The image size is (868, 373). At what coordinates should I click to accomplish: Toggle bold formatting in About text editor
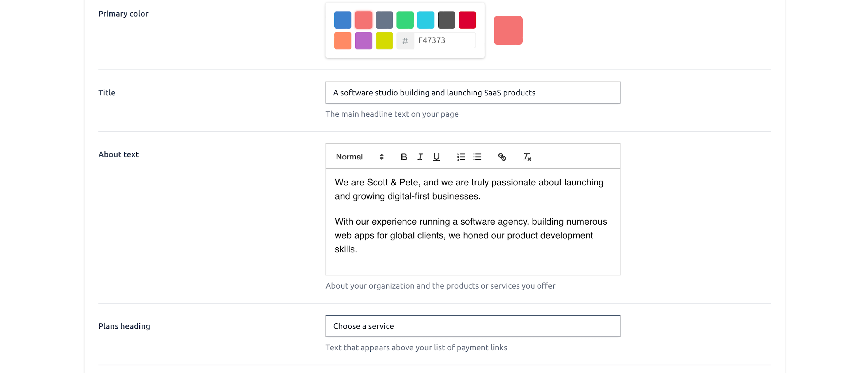404,157
